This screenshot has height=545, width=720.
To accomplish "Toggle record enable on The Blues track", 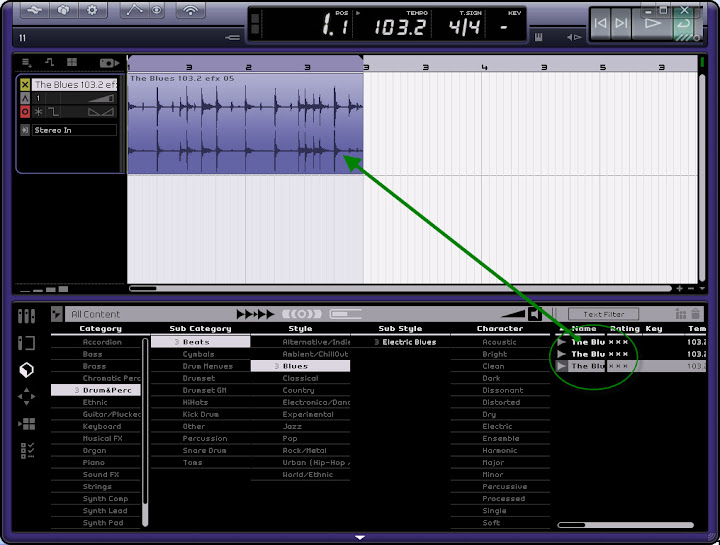I will (x=25, y=113).
